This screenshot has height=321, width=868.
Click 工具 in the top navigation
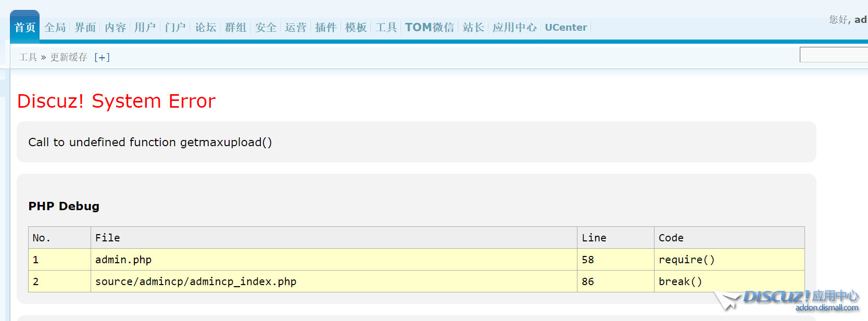click(x=386, y=27)
